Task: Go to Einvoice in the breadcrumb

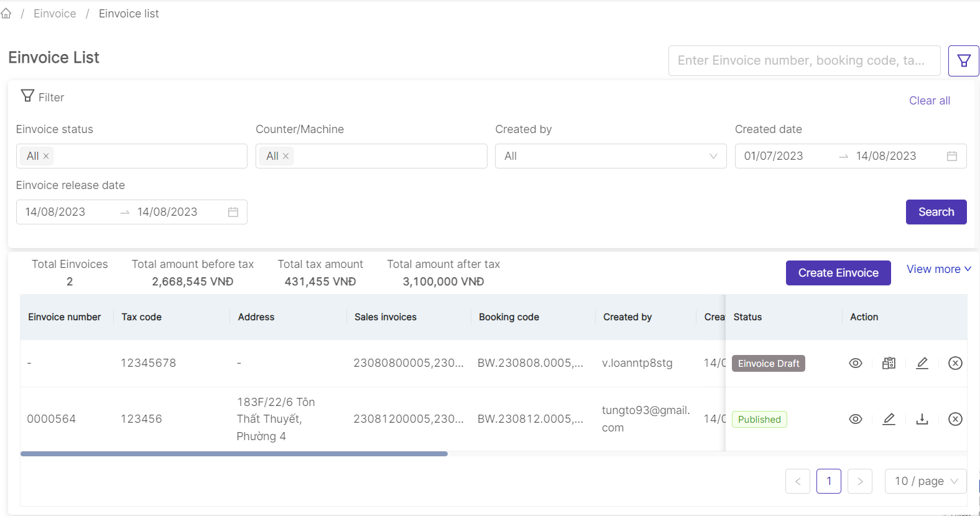Action: pyautogui.click(x=55, y=14)
